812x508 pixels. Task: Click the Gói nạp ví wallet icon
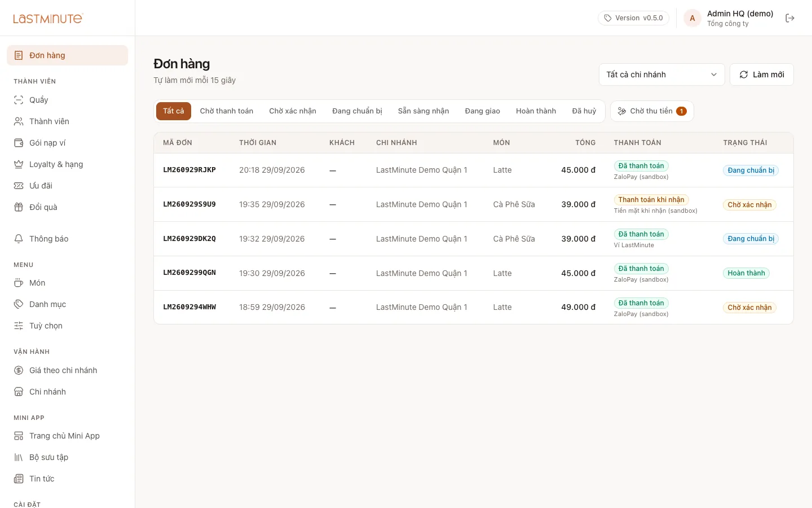(x=19, y=143)
